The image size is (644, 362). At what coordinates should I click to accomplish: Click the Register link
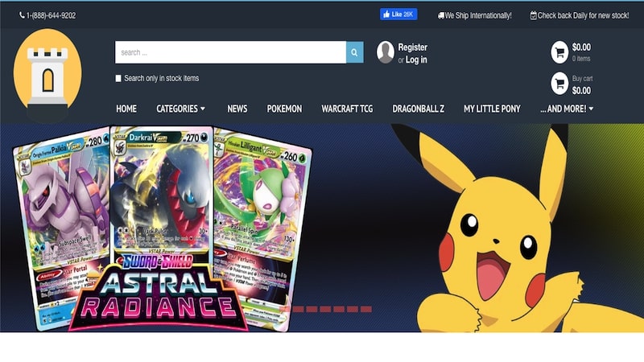click(x=412, y=47)
